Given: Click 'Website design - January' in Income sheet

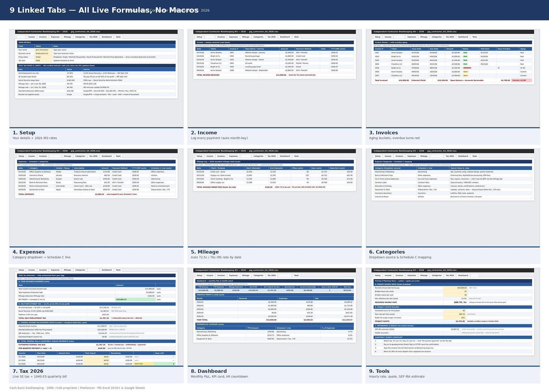Looking at the screenshot, I should tap(255, 53).
